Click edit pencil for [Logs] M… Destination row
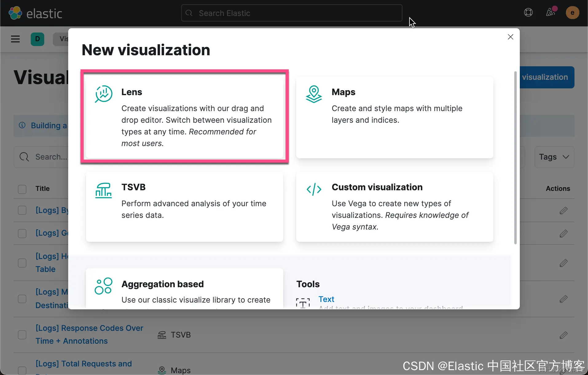The image size is (588, 375). (563, 299)
